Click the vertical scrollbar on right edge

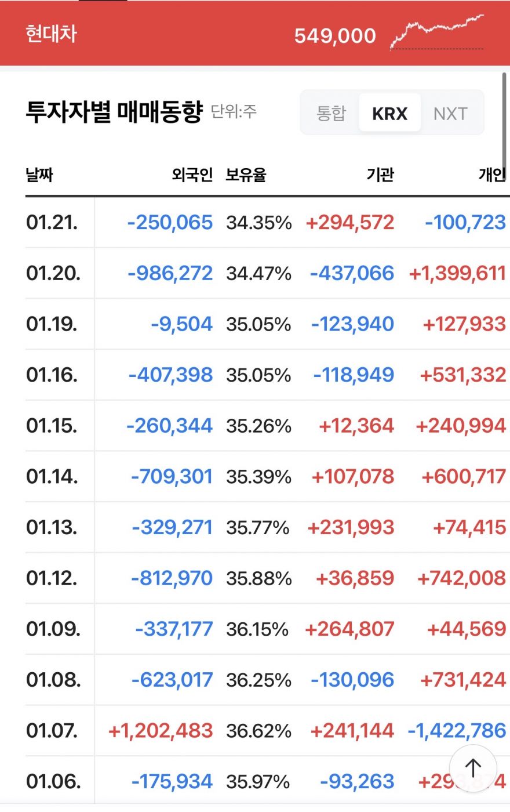504,116
